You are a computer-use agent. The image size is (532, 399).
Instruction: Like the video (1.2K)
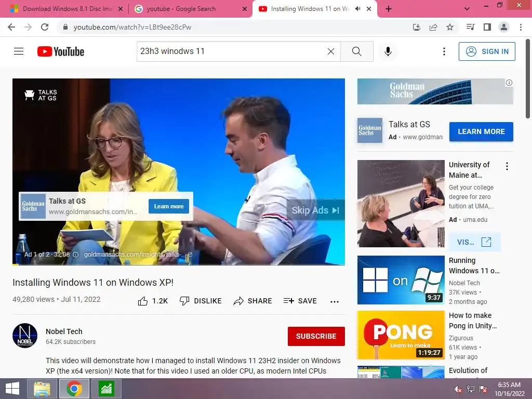153,301
